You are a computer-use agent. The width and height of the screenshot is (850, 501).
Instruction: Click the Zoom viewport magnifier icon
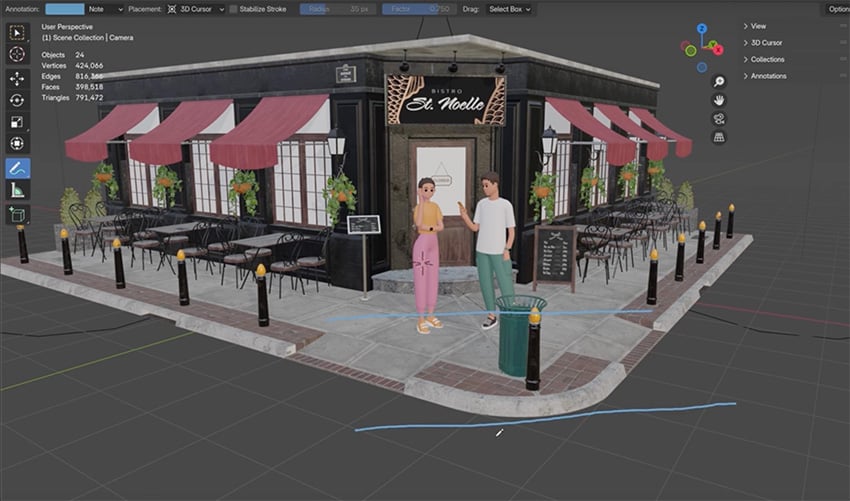point(718,81)
